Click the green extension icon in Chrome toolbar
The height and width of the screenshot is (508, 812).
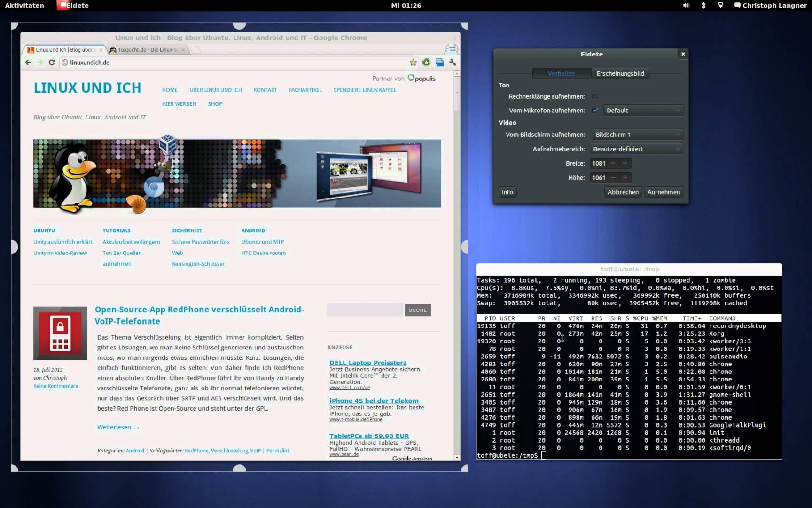pyautogui.click(x=426, y=63)
